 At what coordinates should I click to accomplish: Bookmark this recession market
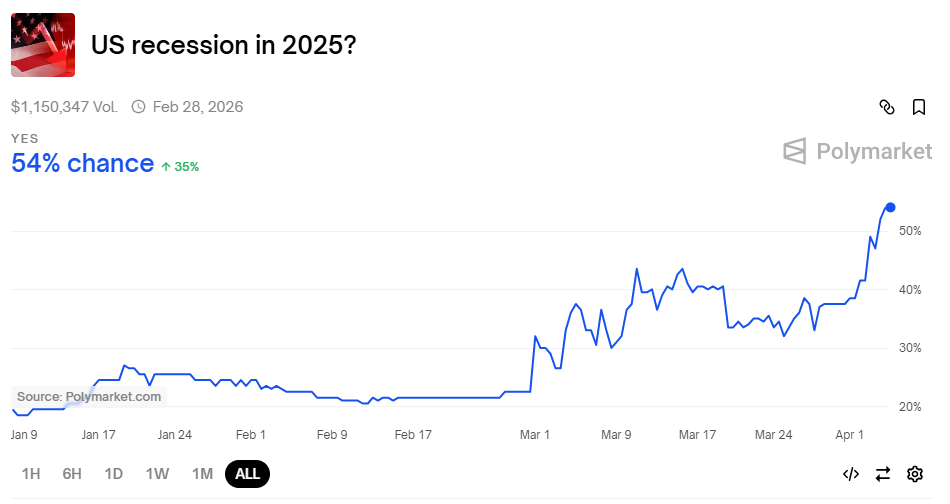click(919, 107)
